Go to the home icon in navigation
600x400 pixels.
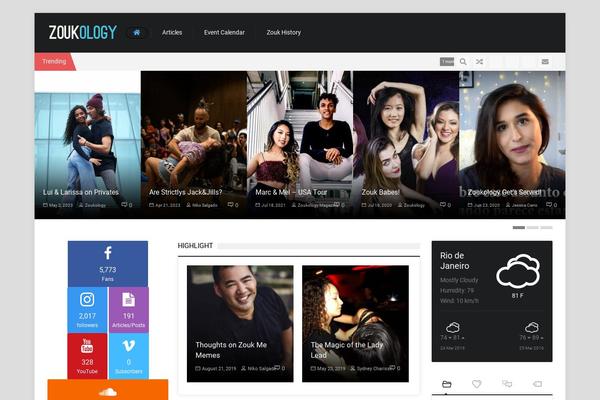click(137, 33)
